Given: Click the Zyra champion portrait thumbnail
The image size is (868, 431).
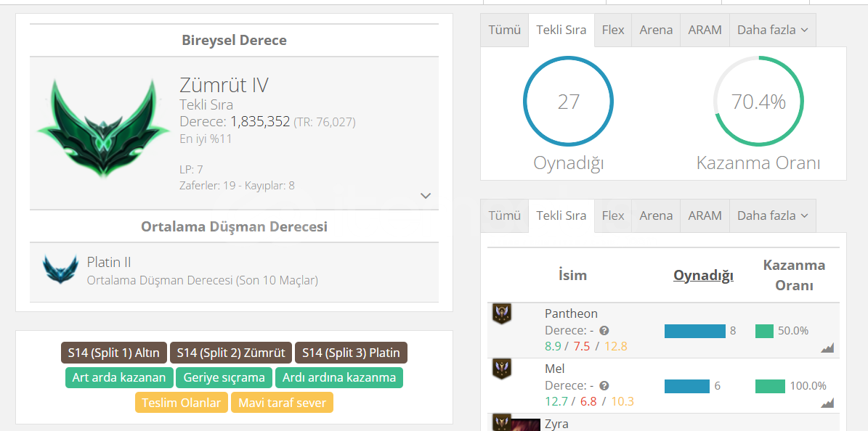Looking at the screenshot, I should pyautogui.click(x=526, y=425).
